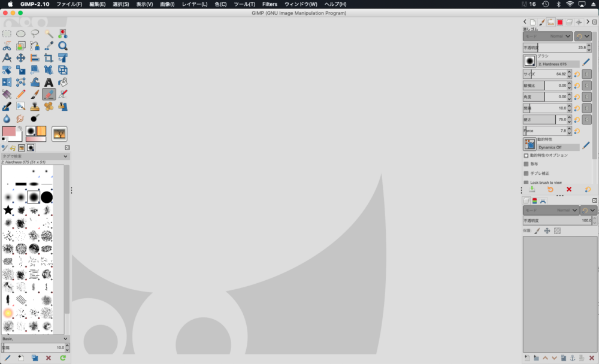The width and height of the screenshot is (599, 364).
Task: Open the レイヤー(L) menu
Action: click(194, 4)
